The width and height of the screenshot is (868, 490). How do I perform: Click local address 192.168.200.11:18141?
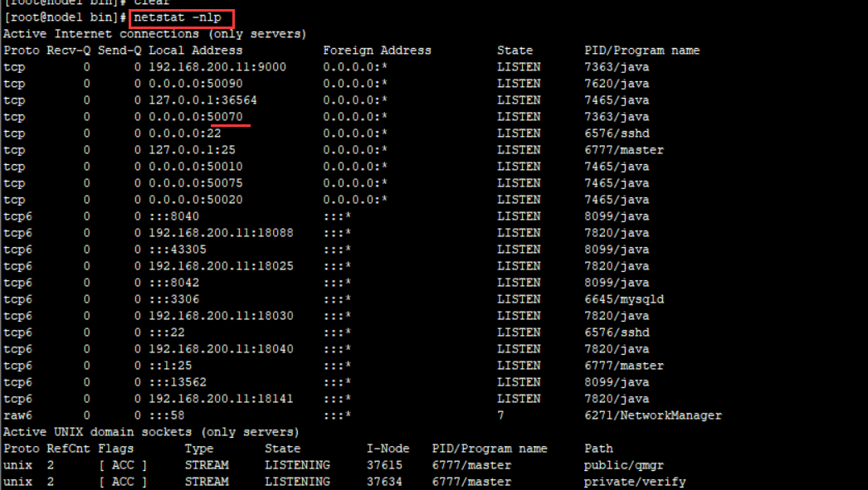coord(221,399)
